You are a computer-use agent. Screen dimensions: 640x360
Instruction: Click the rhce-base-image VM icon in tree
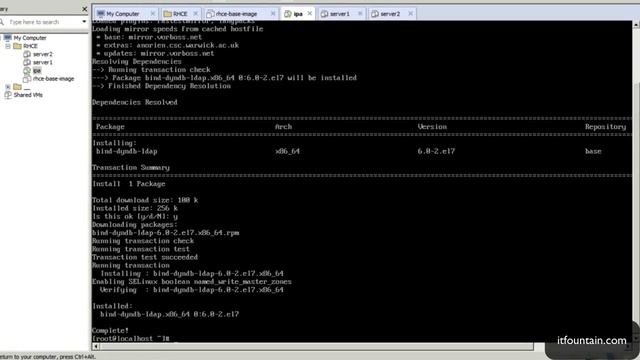(27, 79)
